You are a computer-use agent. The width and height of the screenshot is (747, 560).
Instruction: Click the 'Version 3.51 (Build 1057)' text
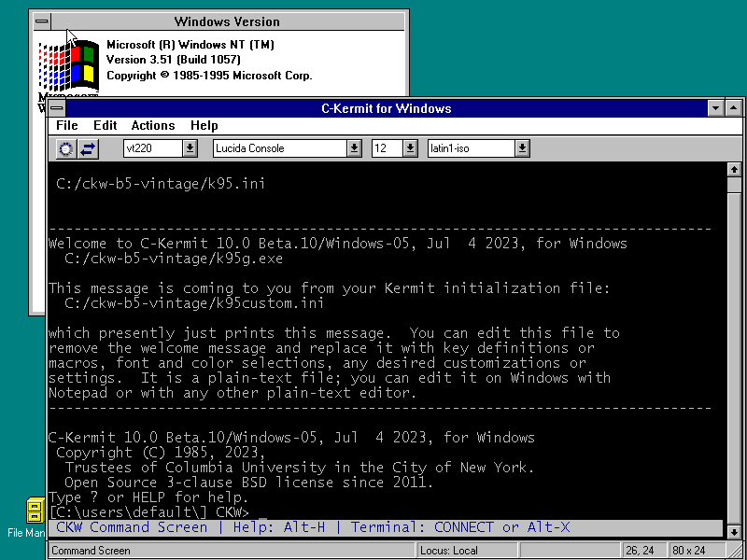click(x=174, y=60)
